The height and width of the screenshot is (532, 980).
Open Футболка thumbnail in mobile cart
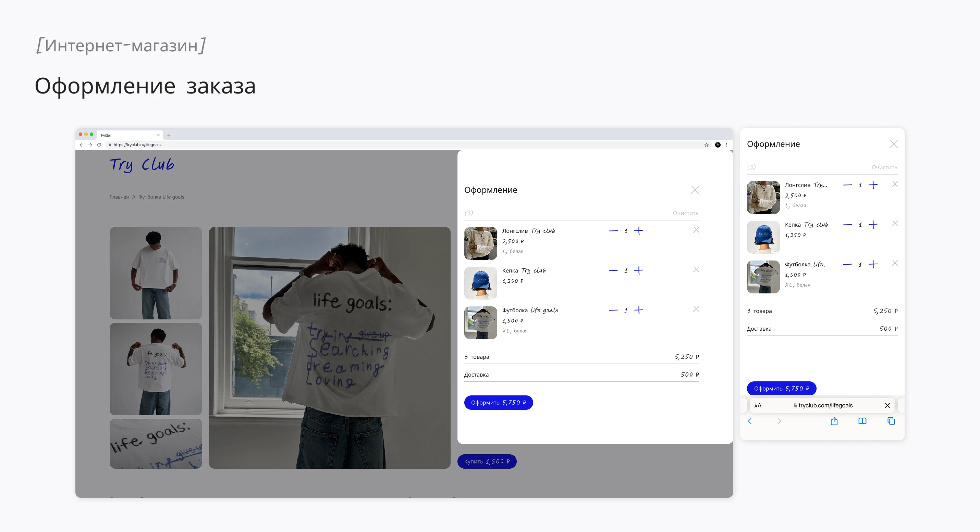tap(763, 277)
